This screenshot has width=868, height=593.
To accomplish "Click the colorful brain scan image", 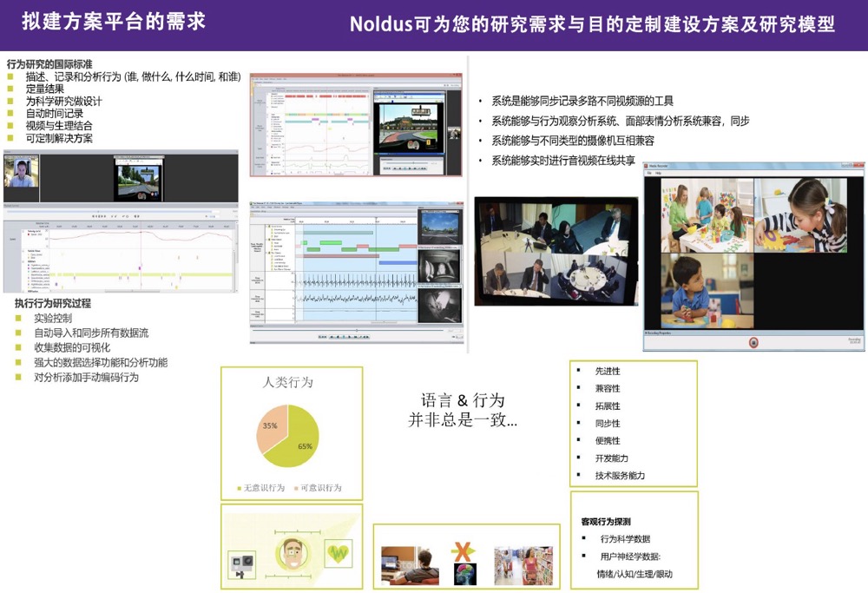I will click(465, 574).
